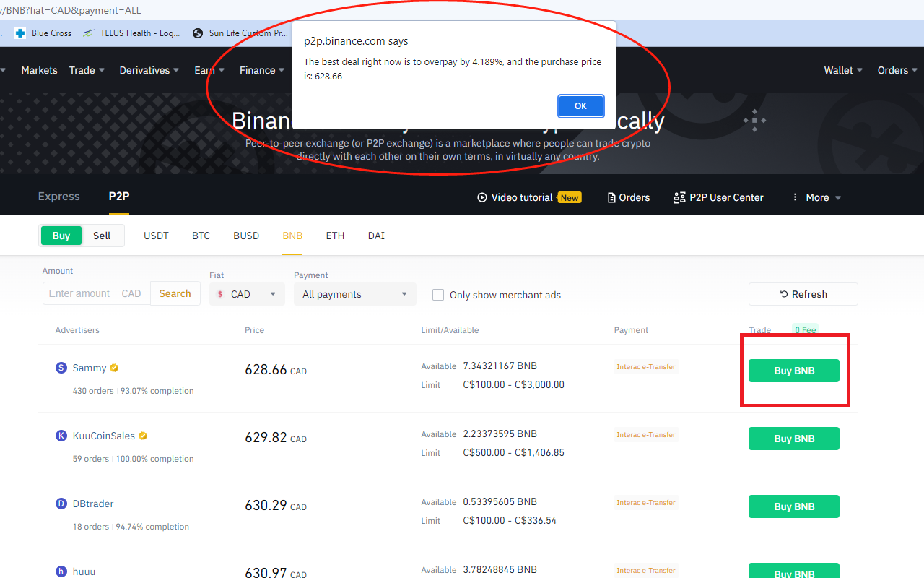Viewport: 924px width, 578px height.
Task: Open Interac e-Transfer payment link
Action: [x=645, y=366]
